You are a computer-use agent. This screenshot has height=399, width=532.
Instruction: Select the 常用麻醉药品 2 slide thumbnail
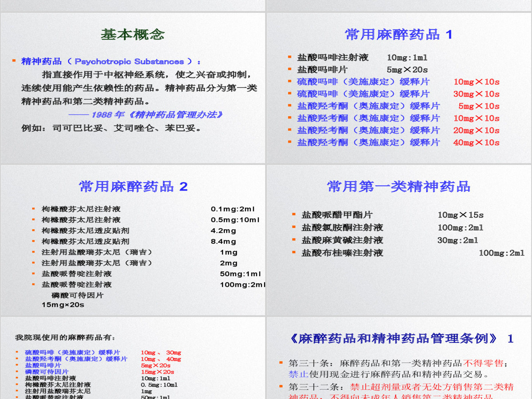pos(133,240)
